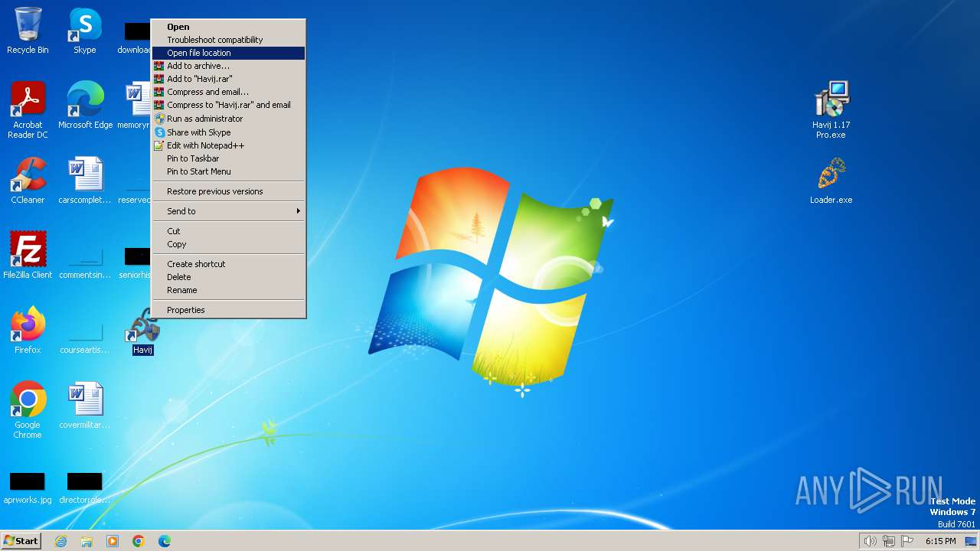Choose Pin to Taskbar

point(229,158)
